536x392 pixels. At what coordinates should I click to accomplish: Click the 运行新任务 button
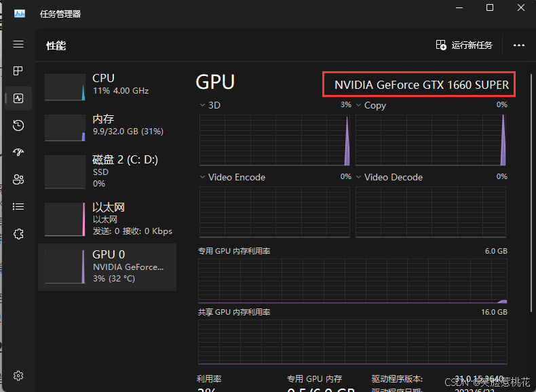tap(464, 45)
